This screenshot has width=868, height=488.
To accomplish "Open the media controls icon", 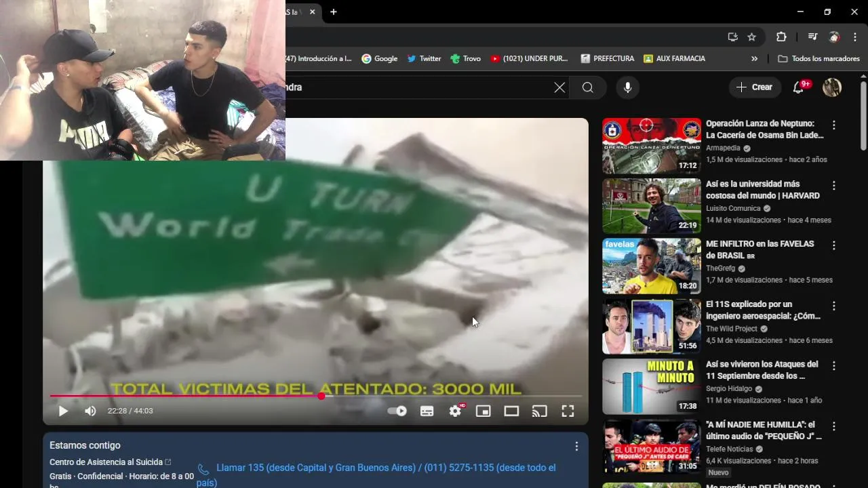I will click(812, 37).
